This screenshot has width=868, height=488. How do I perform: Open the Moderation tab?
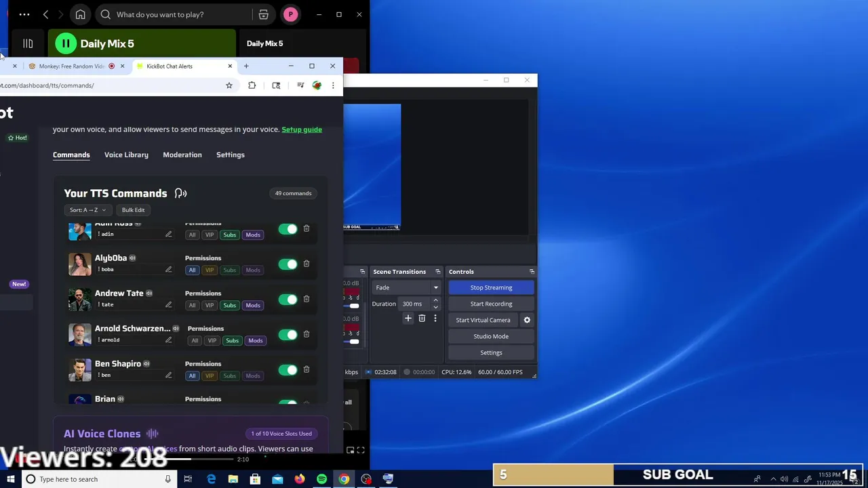182,155
